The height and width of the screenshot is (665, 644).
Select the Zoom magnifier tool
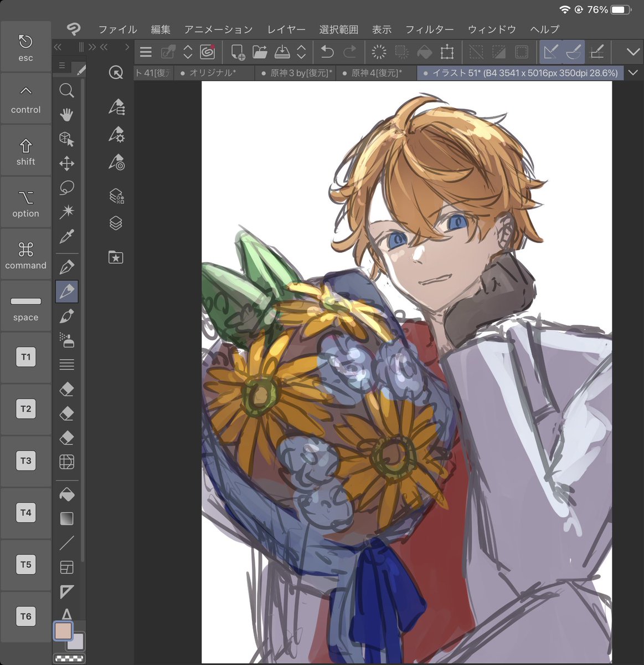point(66,90)
